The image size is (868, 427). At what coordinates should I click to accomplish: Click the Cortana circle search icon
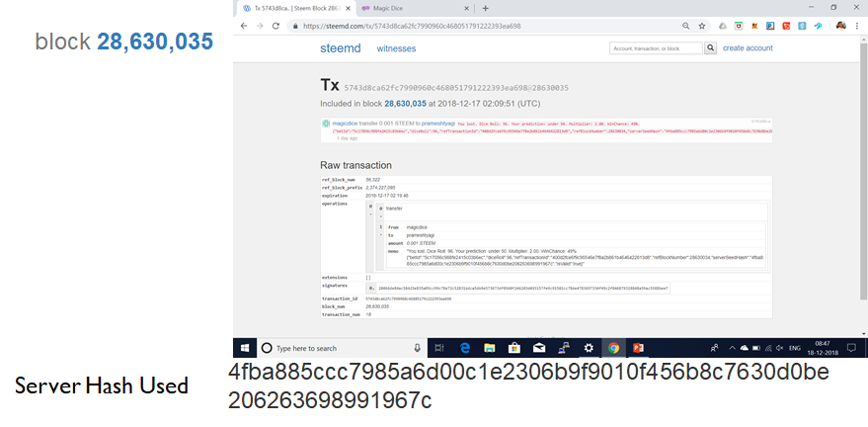pos(267,348)
